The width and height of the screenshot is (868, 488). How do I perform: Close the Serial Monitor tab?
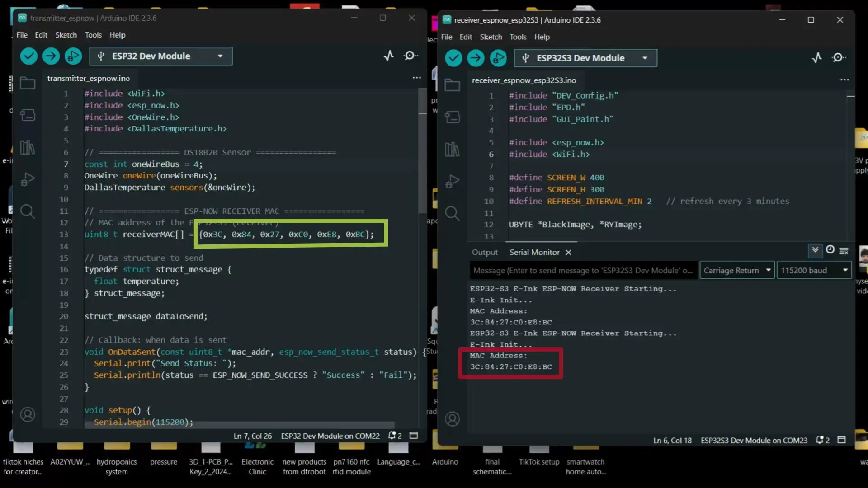click(568, 253)
